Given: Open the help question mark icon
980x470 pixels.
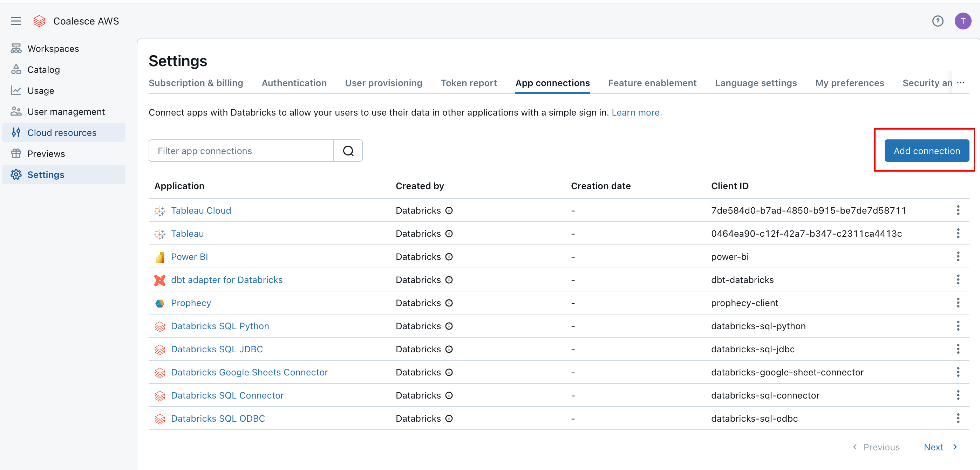Looking at the screenshot, I should coord(937,21).
